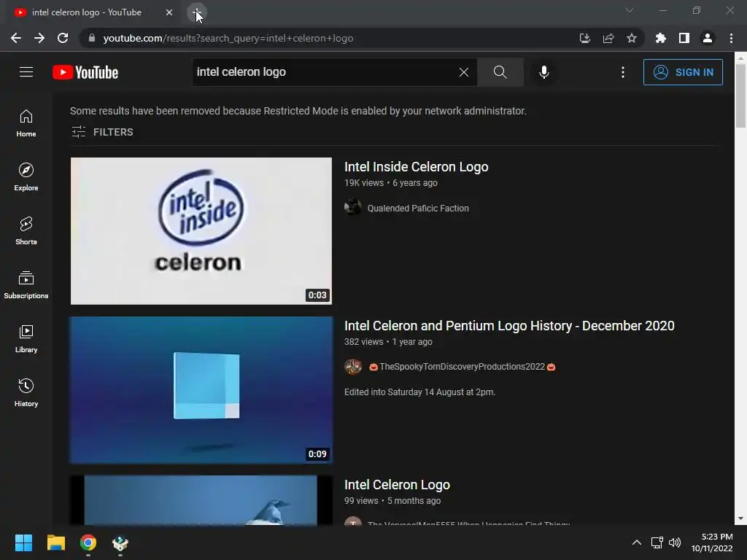This screenshot has width=747, height=560.
Task: Share this page from address bar
Action: click(608, 38)
